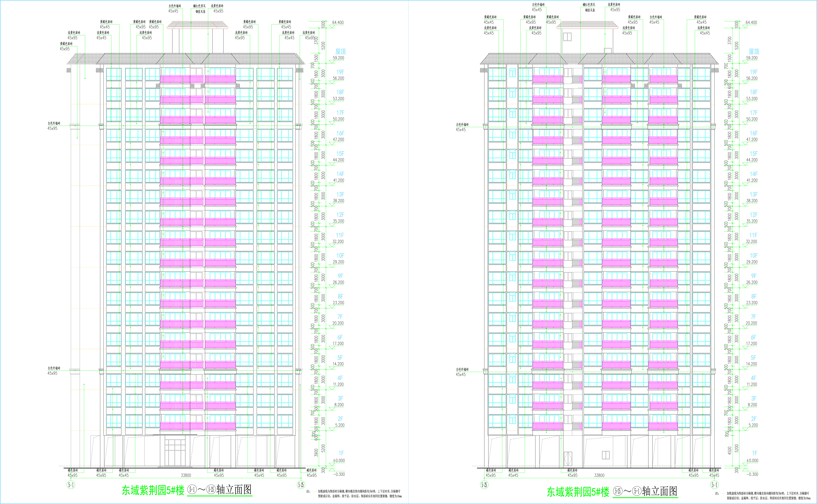Screen dimensions: 817x504
Task: Select the rooftop tower window in the 5-25~5-1 elevation
Action: point(567,37)
